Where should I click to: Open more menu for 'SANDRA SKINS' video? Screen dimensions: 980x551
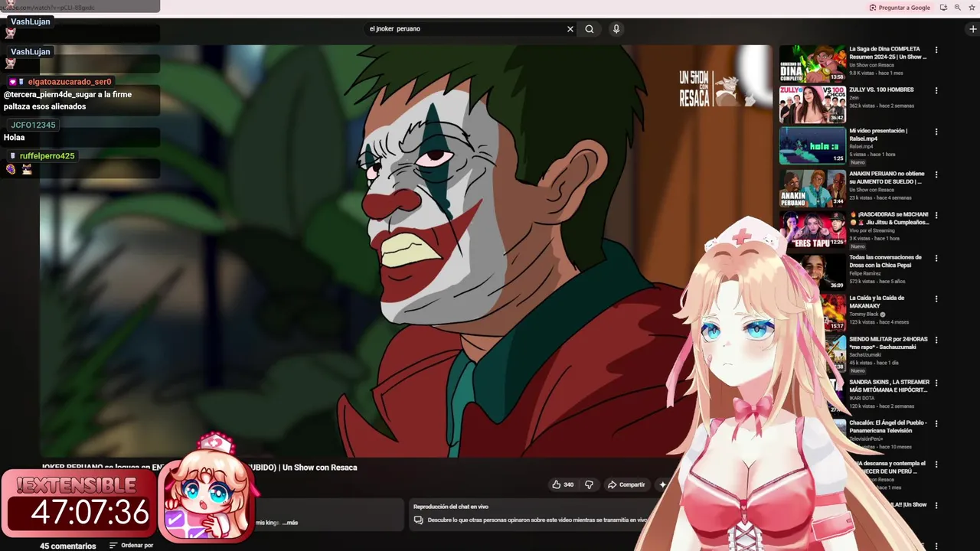click(936, 383)
